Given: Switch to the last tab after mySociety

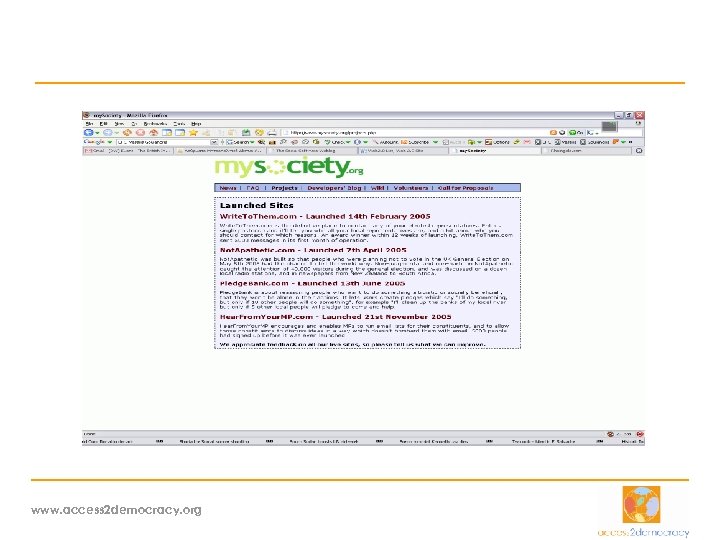Looking at the screenshot, I should coord(588,151).
